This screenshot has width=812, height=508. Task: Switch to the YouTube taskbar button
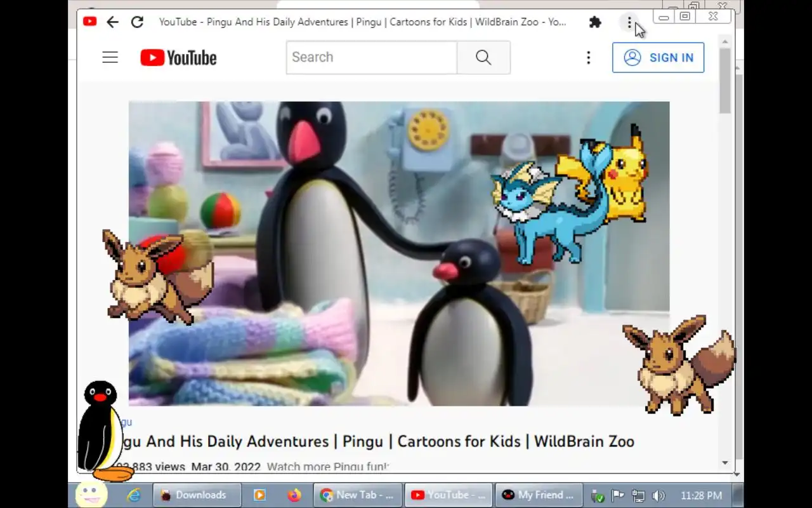(x=449, y=495)
